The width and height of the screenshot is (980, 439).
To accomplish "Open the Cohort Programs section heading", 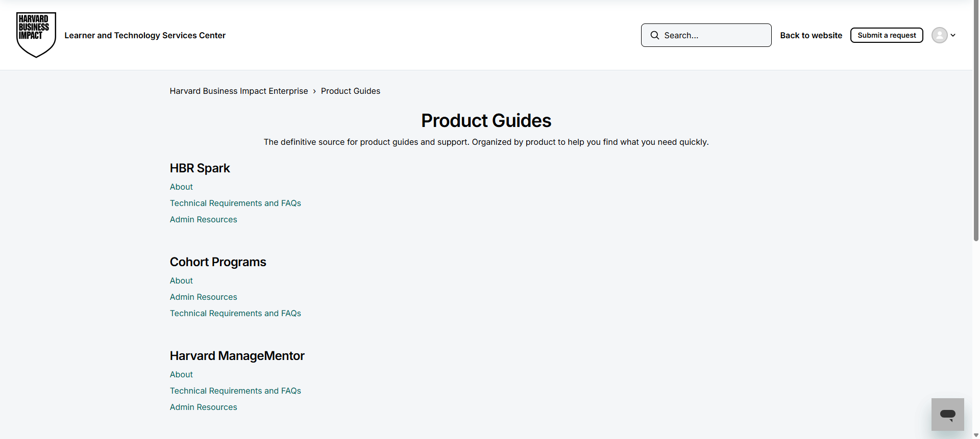I will click(218, 262).
